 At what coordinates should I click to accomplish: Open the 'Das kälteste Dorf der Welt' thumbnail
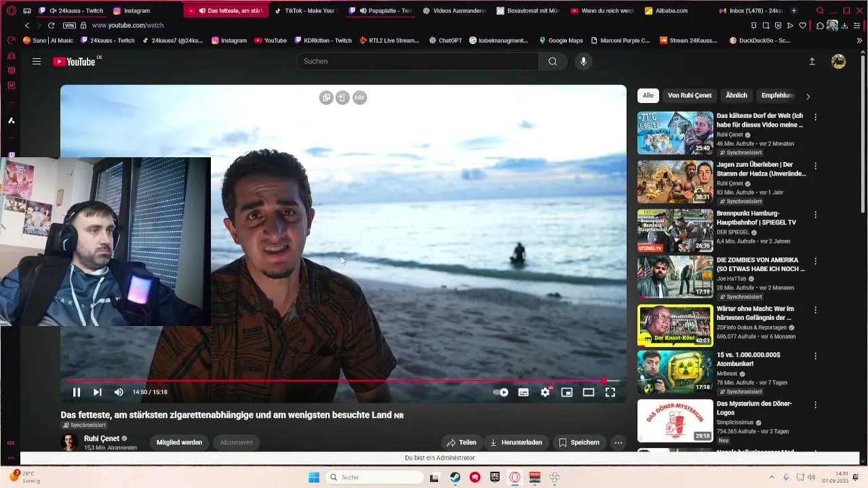pyautogui.click(x=675, y=133)
